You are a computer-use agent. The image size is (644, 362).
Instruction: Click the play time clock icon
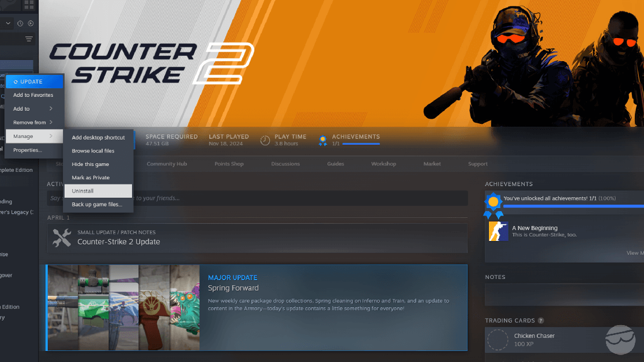point(265,139)
